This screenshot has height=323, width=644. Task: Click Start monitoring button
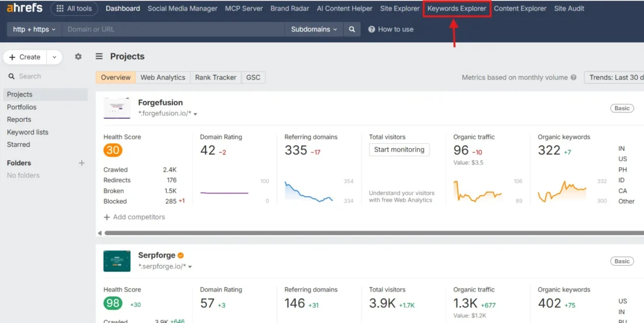click(x=399, y=150)
